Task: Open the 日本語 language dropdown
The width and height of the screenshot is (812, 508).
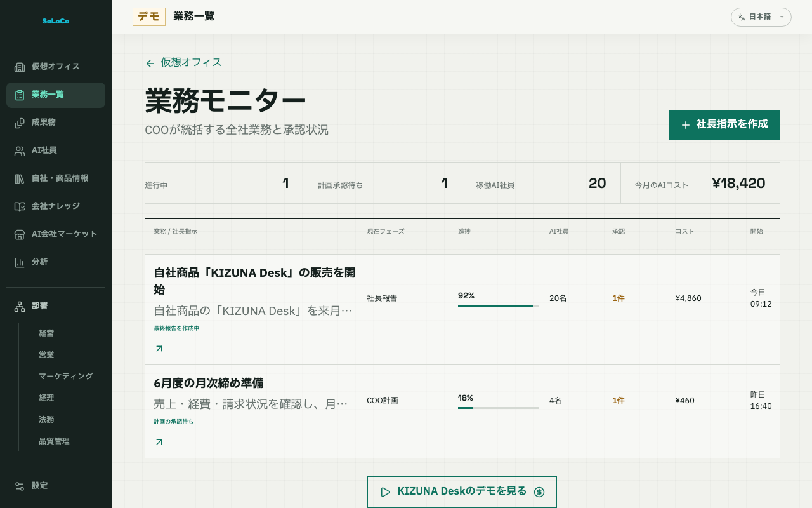Action: (761, 17)
